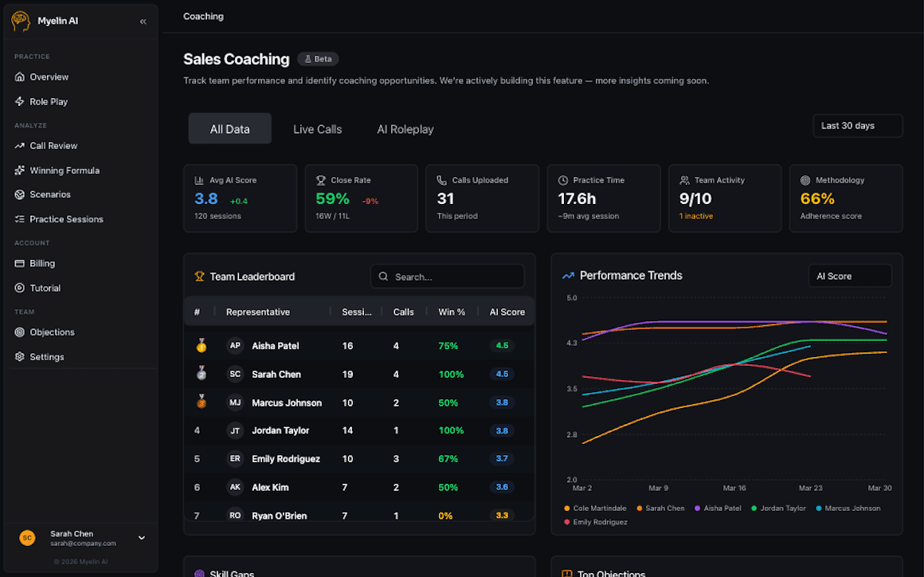
Task: Click the Call Review trend icon
Action: point(19,146)
